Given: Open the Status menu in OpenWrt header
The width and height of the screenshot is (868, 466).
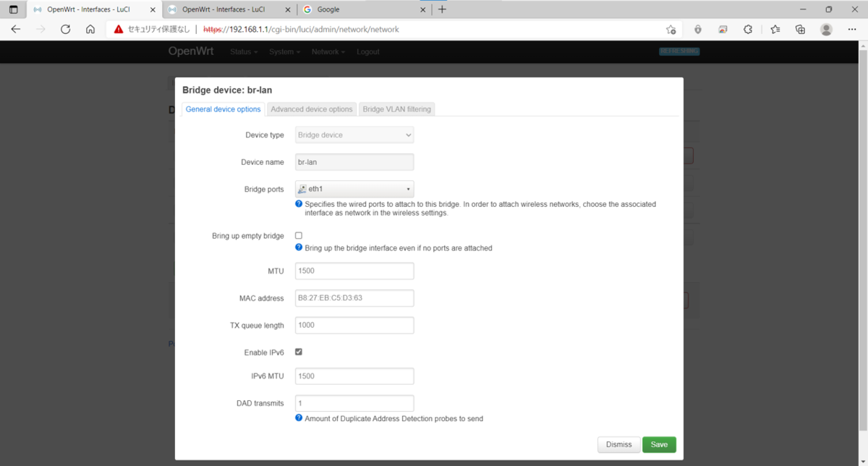Looking at the screenshot, I should tap(244, 52).
